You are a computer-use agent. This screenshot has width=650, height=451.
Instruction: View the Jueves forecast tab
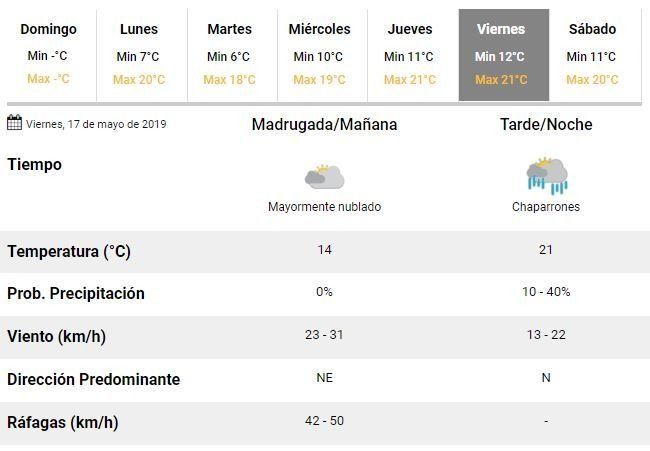[409, 55]
